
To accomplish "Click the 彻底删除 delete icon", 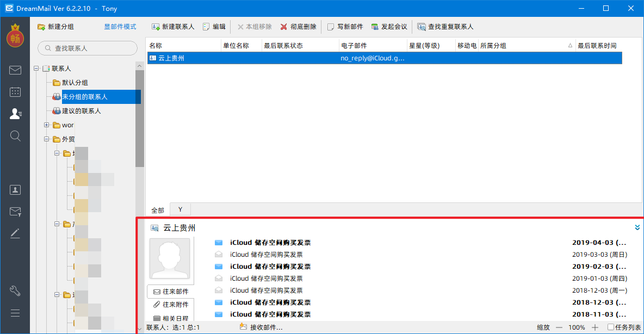I will 283,27.
